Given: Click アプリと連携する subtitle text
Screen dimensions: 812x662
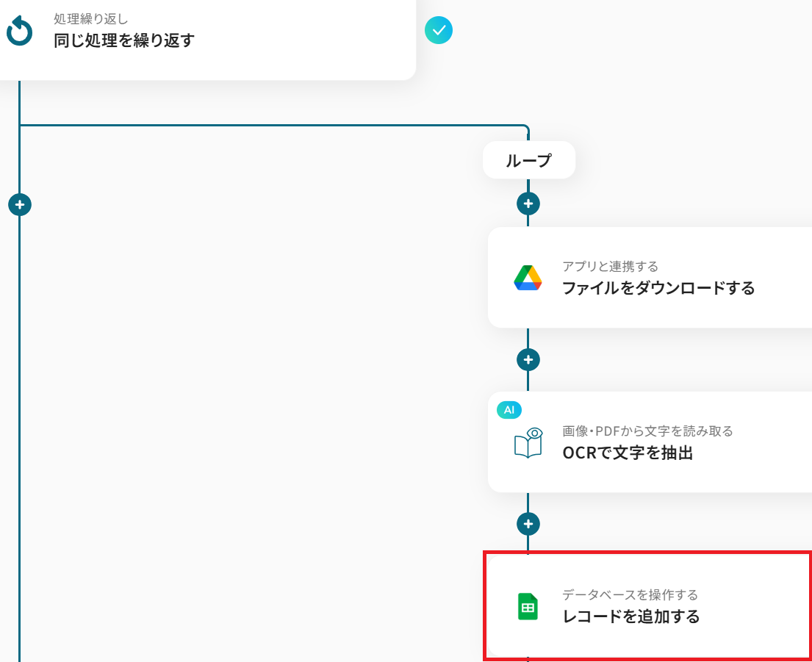Looking at the screenshot, I should tap(610, 267).
